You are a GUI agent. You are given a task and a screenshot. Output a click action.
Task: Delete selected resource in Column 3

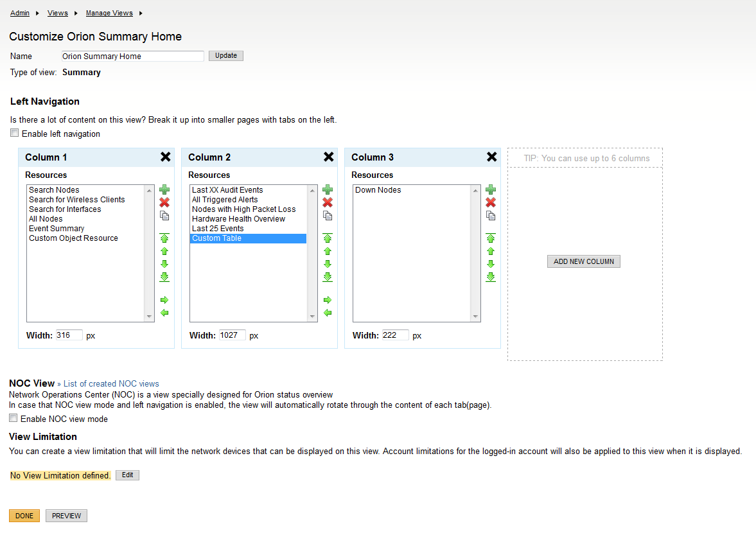click(491, 202)
